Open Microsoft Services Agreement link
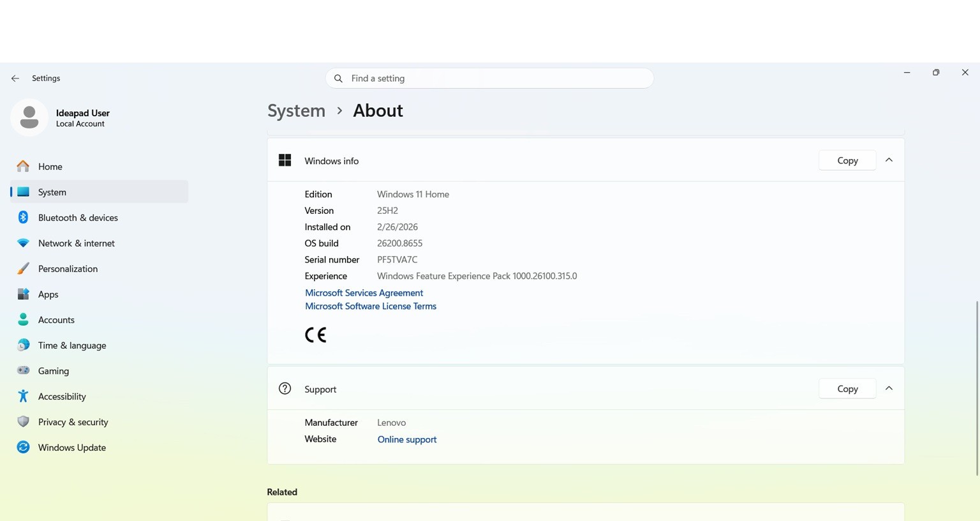The height and width of the screenshot is (521, 980). point(364,292)
